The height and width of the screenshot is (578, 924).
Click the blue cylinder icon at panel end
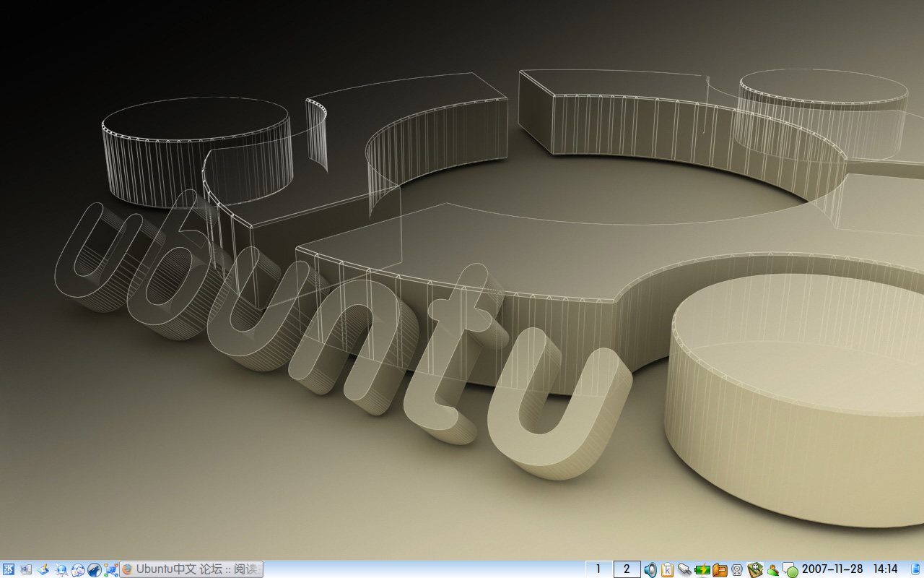(x=916, y=569)
